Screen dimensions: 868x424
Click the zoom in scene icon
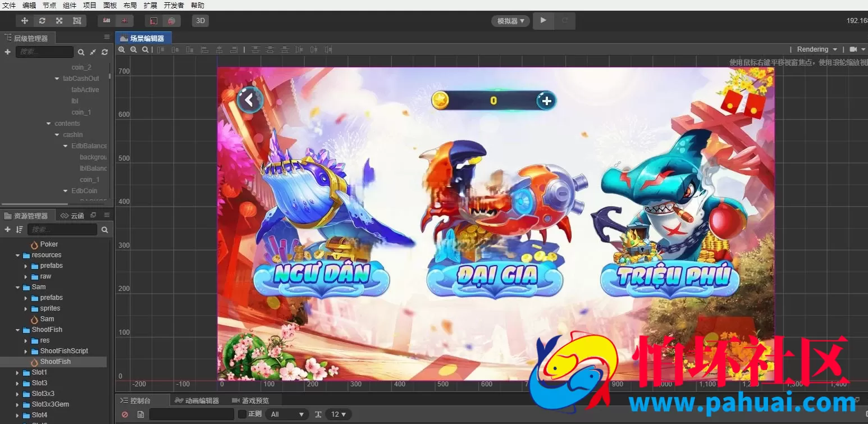pos(122,49)
